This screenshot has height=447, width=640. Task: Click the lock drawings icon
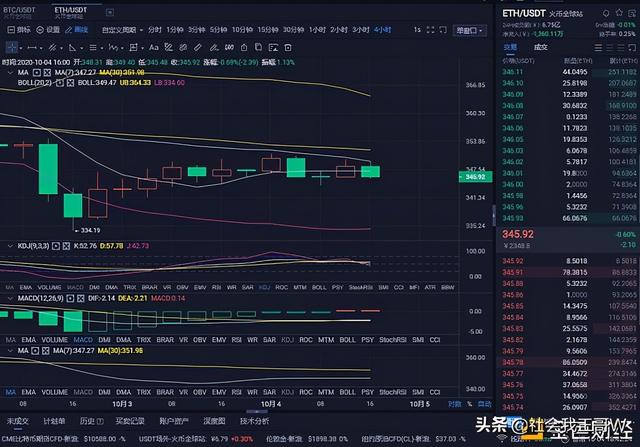coord(244,48)
